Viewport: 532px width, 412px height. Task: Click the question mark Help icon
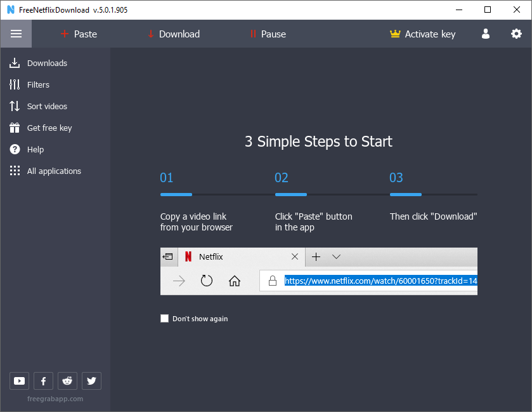[x=15, y=149]
